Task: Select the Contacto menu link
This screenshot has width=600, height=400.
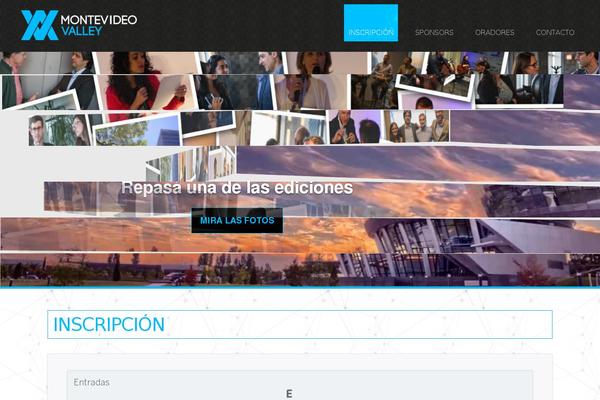Action: coord(555,33)
